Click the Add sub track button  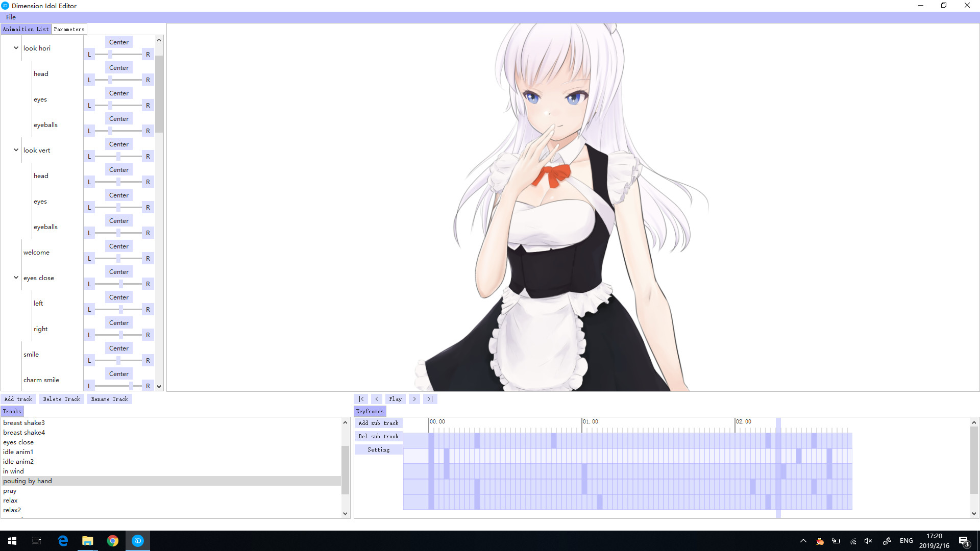(378, 423)
